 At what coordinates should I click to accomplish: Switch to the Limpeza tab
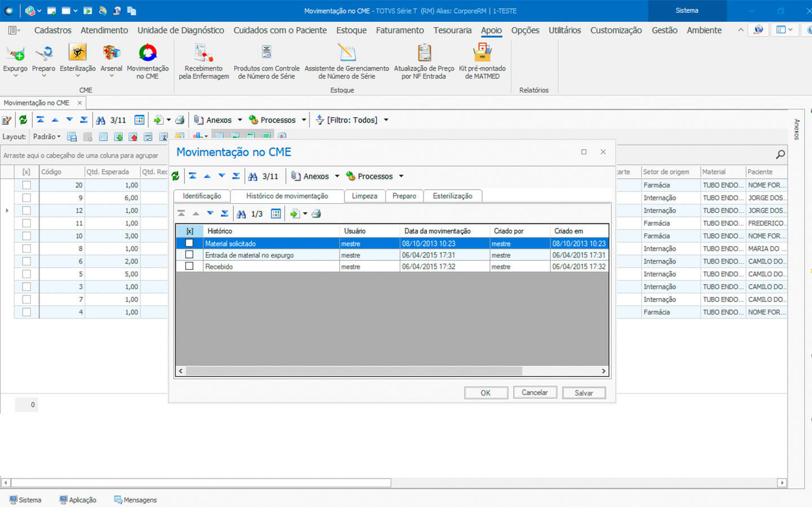tap(364, 196)
